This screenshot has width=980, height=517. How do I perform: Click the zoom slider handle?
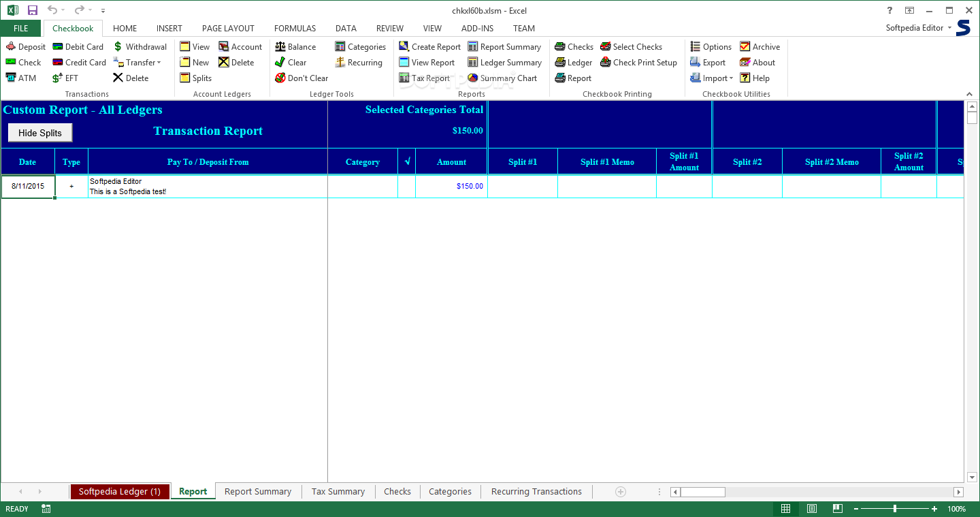coord(895,509)
